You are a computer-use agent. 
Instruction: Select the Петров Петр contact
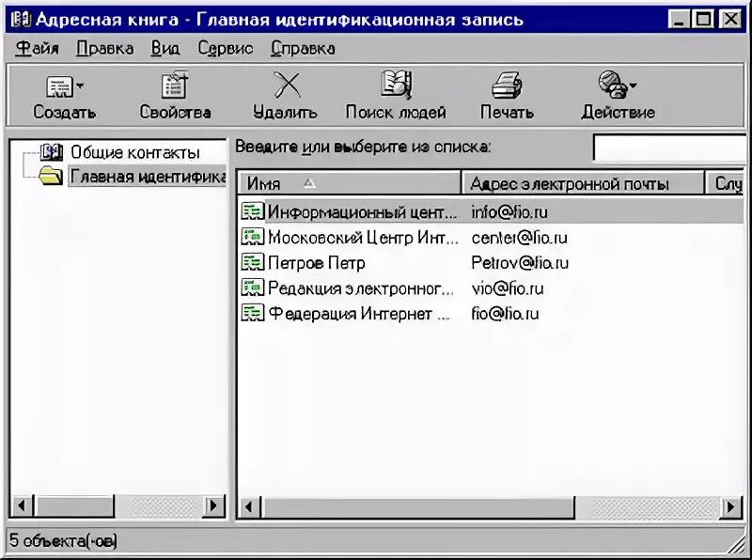point(317,263)
